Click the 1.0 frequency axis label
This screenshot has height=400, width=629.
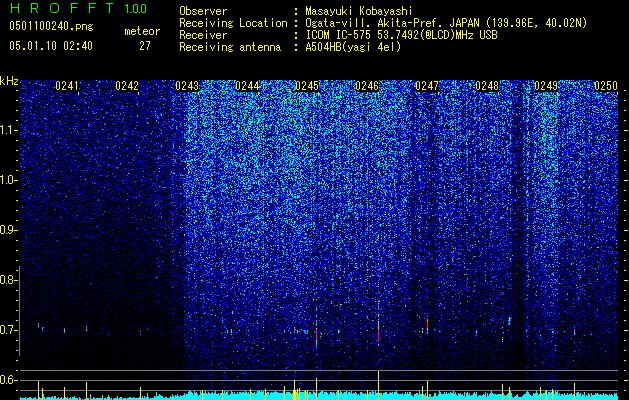tap(8, 180)
